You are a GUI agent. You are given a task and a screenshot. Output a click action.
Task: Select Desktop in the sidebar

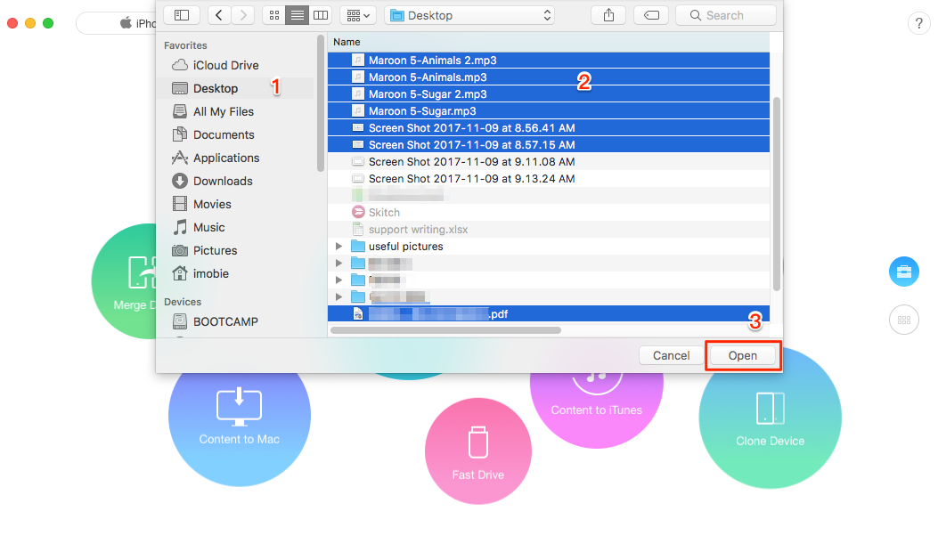pos(234,88)
